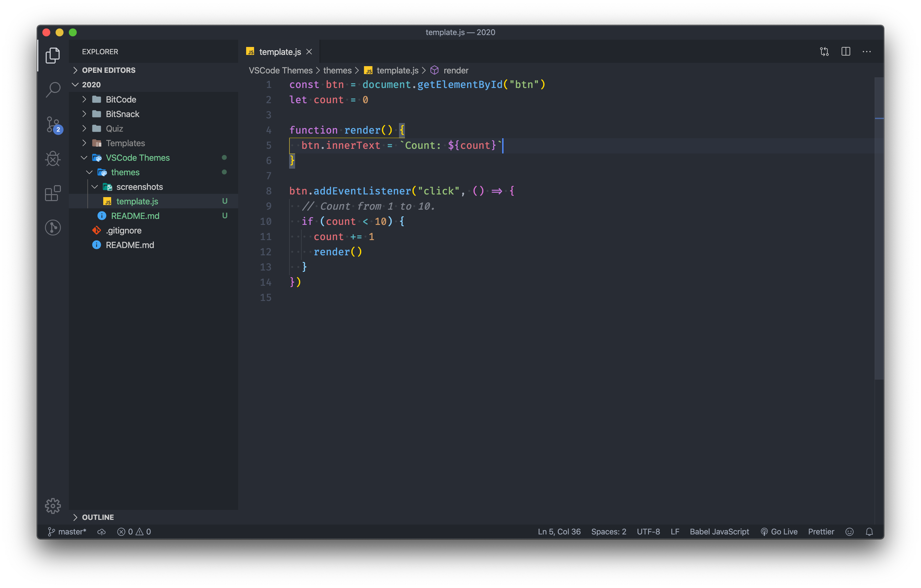Click the feedback smiley icon
This screenshot has width=921, height=588.
[849, 532]
